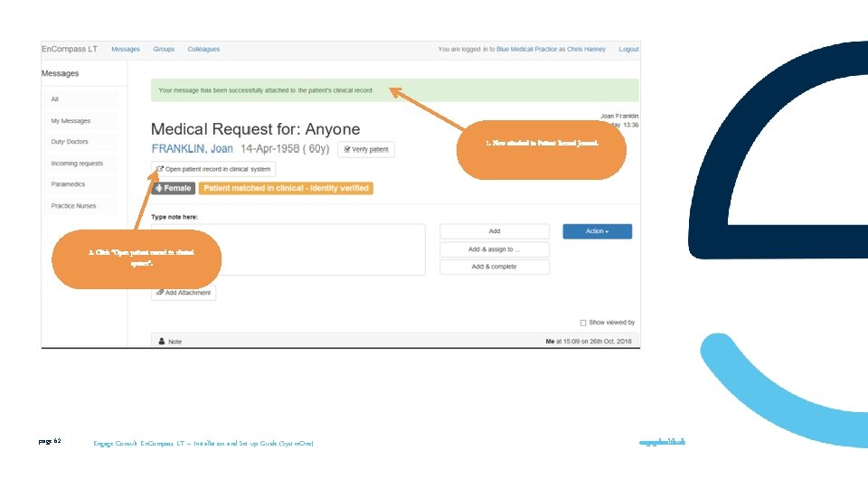Click the Verify patient checkmark icon
This screenshot has width=868, height=488.
point(347,149)
